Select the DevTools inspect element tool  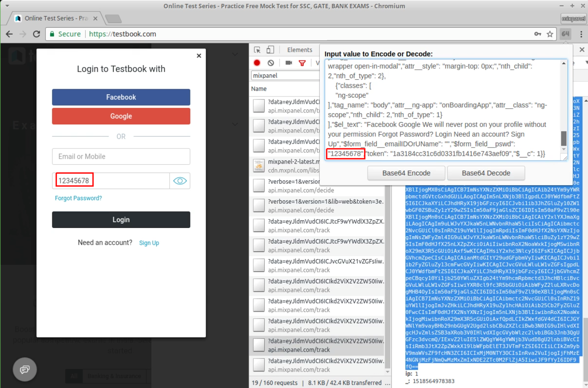(x=257, y=50)
